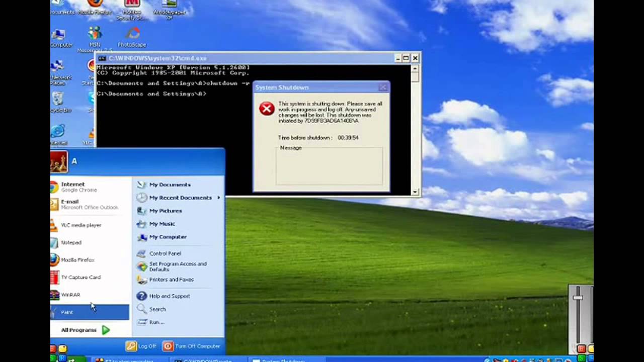Click the volume slider handle

click(x=578, y=298)
